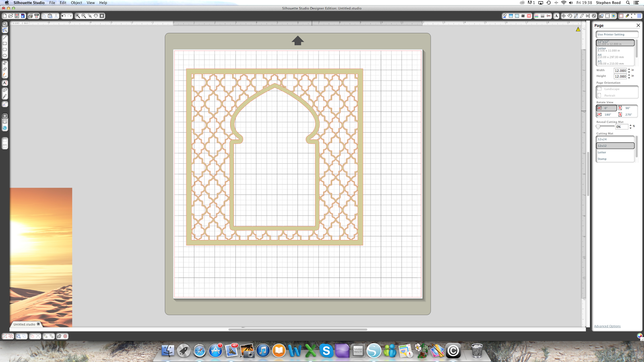
Task: Set Rotate View to 0°
Action: 606,108
